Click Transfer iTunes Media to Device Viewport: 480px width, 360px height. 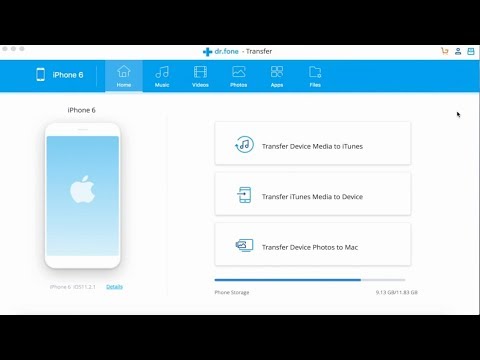point(313,194)
